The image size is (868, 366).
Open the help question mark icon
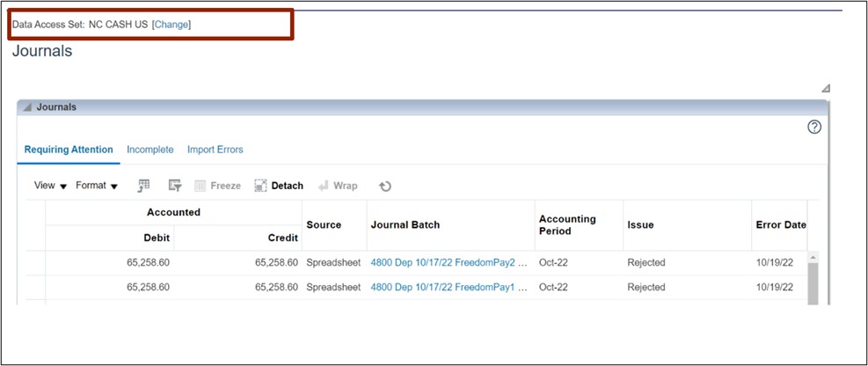pyautogui.click(x=813, y=128)
